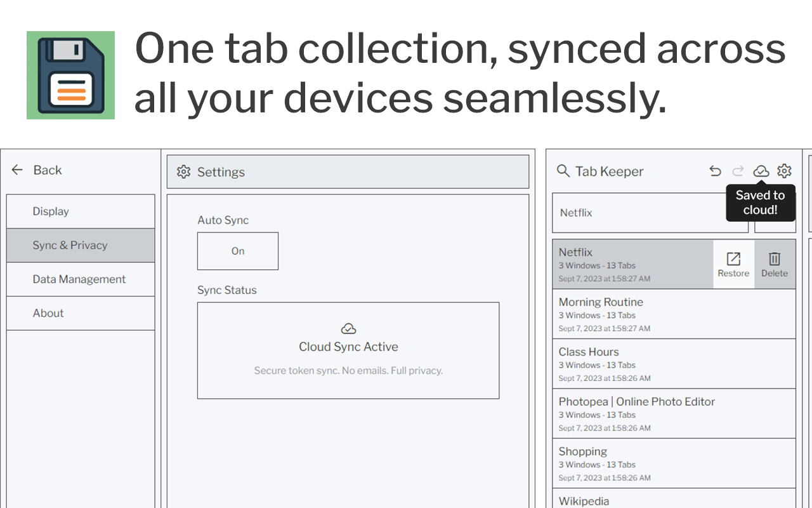Screen dimensions: 812x508
Task: Open the Data Management tab
Action: (x=81, y=279)
